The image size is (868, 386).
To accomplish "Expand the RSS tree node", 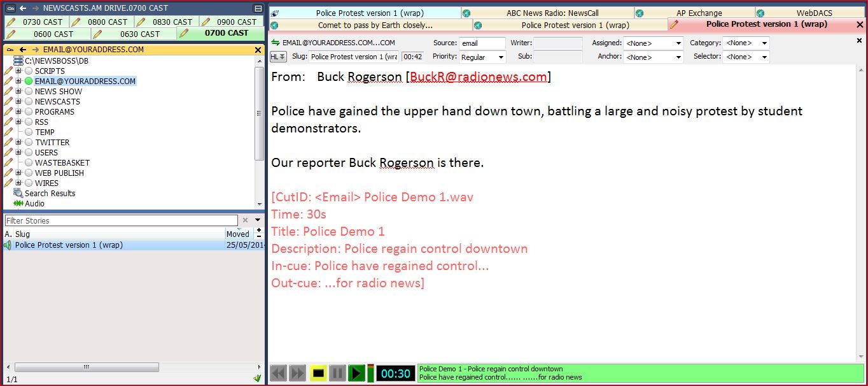I will coord(18,122).
